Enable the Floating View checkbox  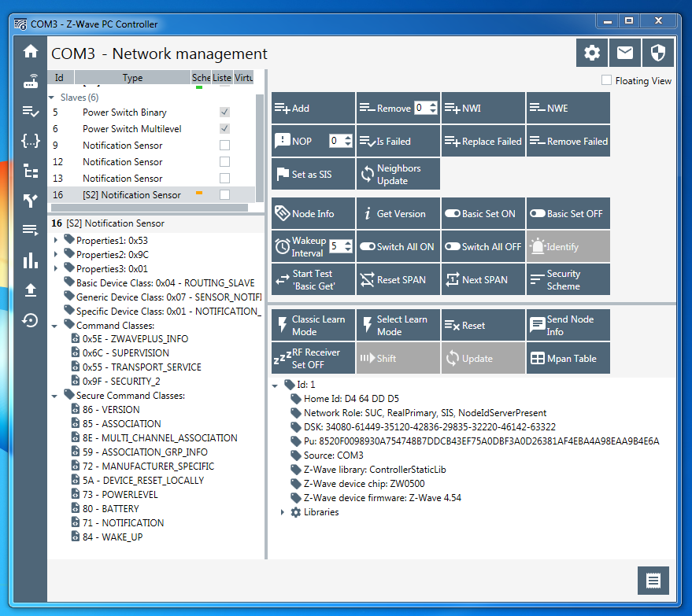606,80
